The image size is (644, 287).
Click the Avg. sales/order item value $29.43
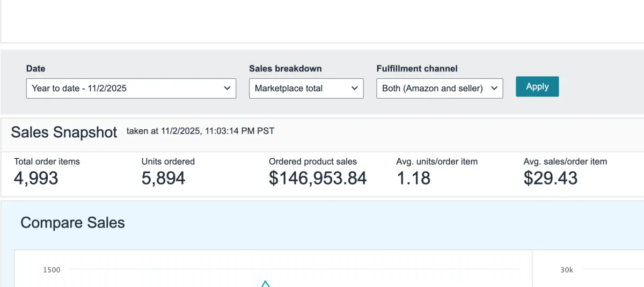(x=551, y=178)
